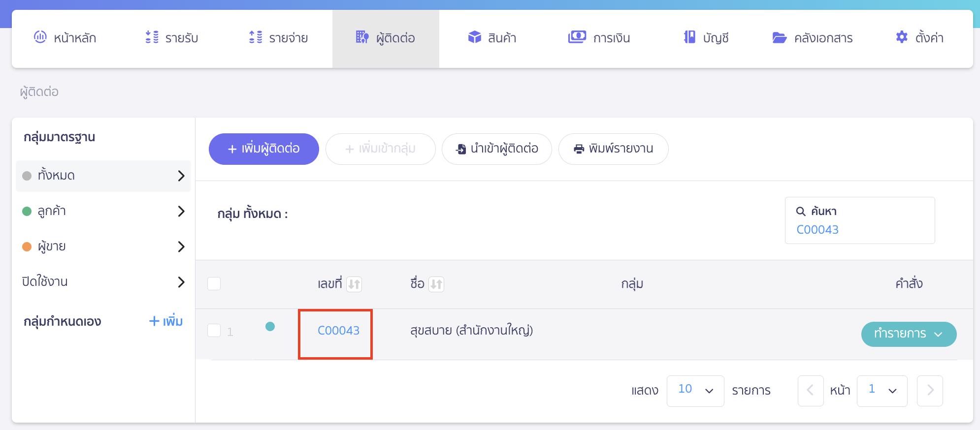Tick the checkbox for contact C00043 row

[x=214, y=331]
